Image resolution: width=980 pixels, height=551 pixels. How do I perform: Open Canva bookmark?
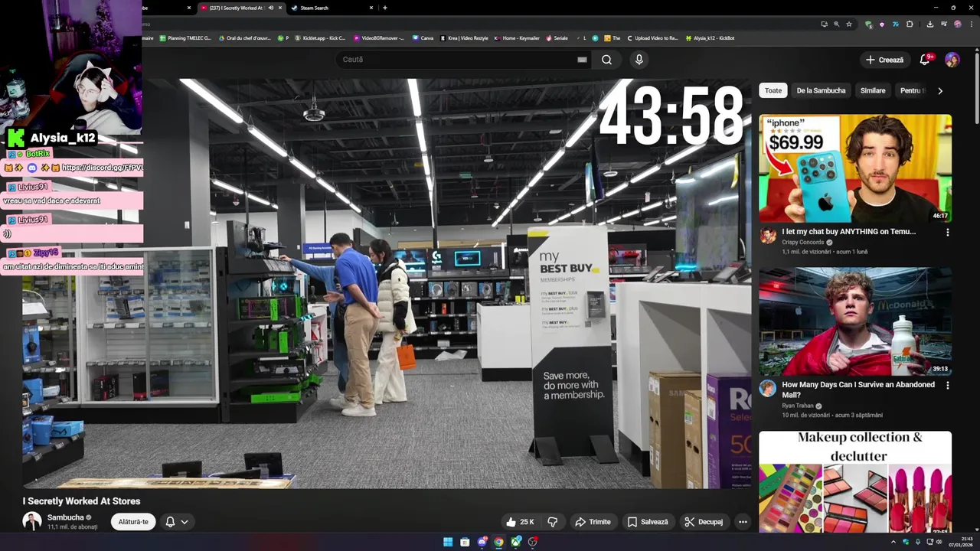point(423,37)
